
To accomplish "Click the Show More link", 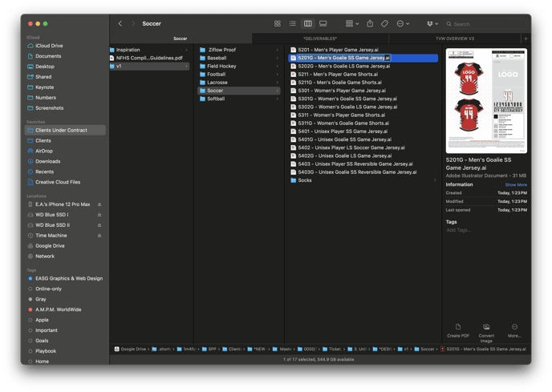I will [516, 184].
